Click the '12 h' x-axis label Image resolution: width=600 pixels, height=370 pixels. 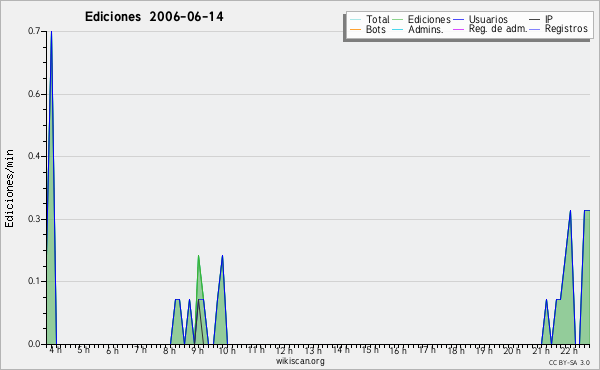click(x=284, y=350)
